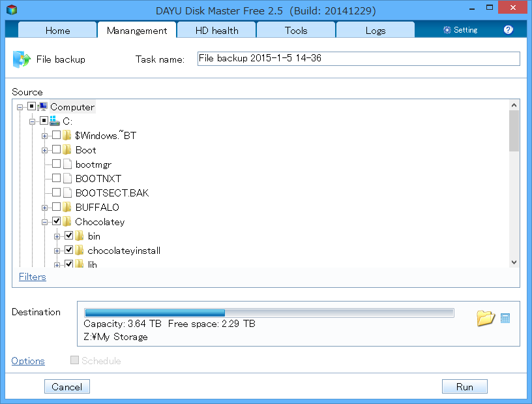Screen dimensions: 532x404
Task: Expand the Boot folder node
Action: point(44,150)
